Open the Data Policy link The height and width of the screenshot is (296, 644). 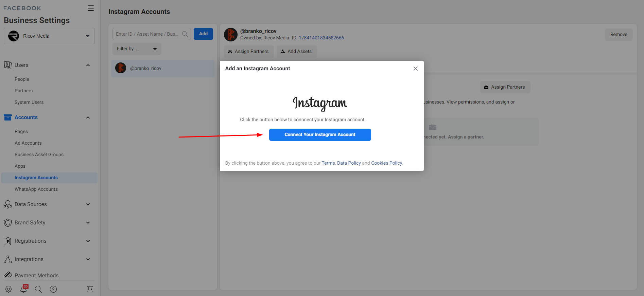tap(349, 163)
